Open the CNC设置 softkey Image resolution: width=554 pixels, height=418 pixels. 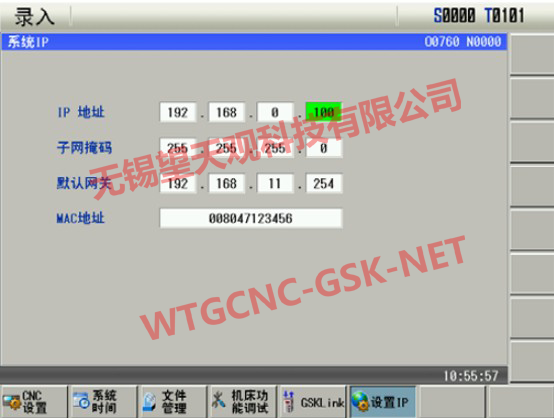[x=34, y=402]
